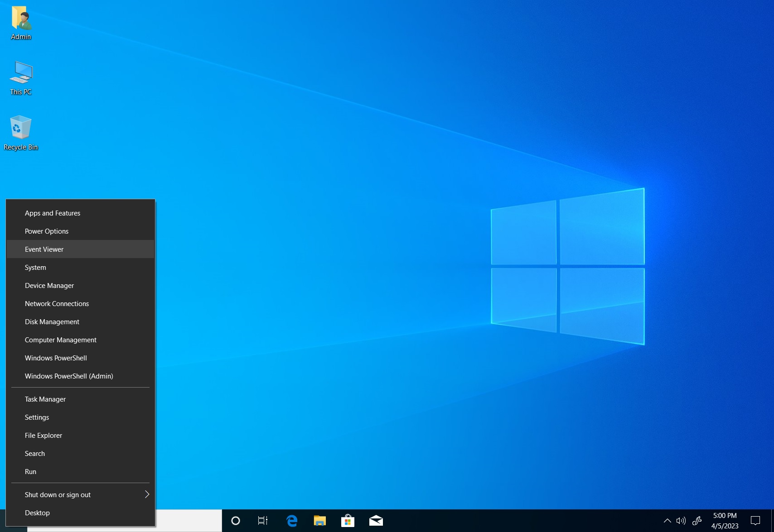Open Disk Management
Image resolution: width=774 pixels, height=532 pixels.
(x=81, y=321)
